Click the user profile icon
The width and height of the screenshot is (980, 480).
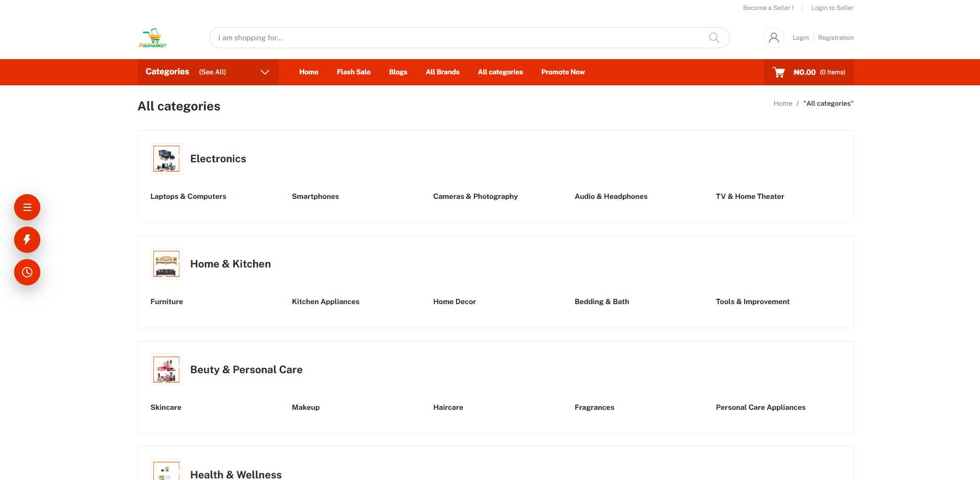pos(773,38)
